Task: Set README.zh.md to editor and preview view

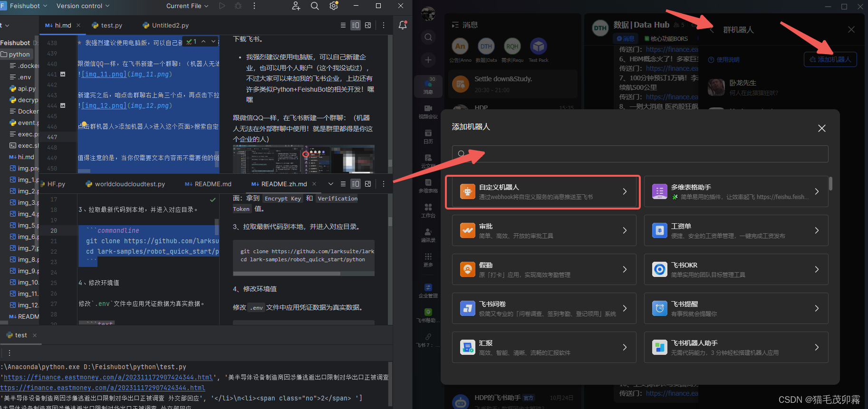Action: (356, 184)
